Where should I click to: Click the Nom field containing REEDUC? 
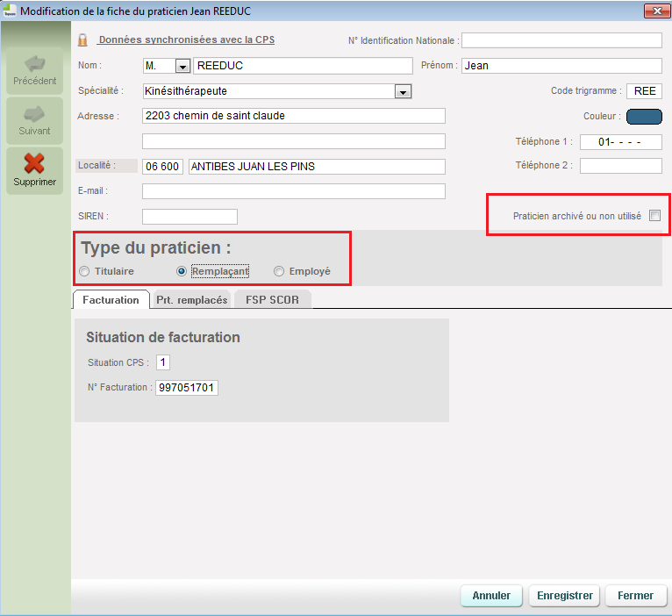(303, 66)
